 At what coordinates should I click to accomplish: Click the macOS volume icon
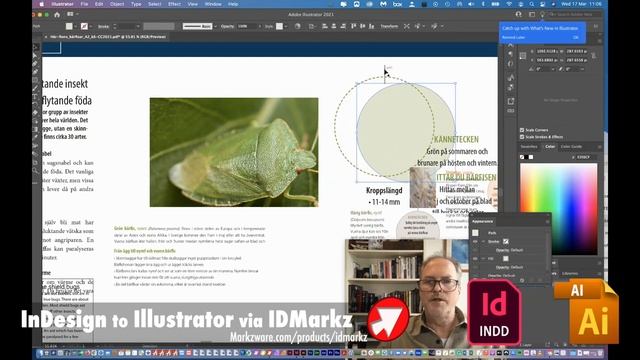(471, 4)
